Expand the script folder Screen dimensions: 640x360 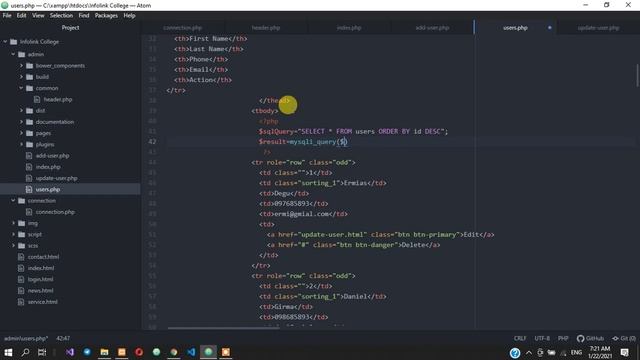click(x=13, y=235)
